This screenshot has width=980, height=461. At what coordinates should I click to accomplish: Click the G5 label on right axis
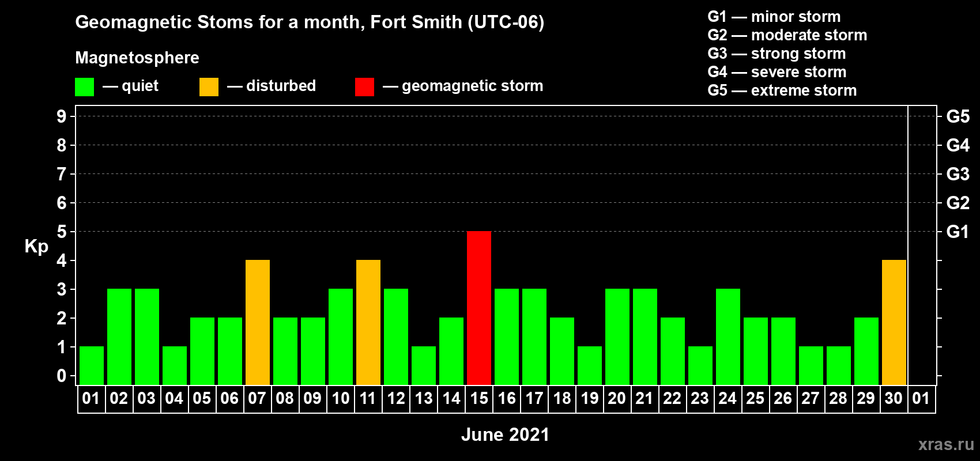pyautogui.click(x=958, y=116)
